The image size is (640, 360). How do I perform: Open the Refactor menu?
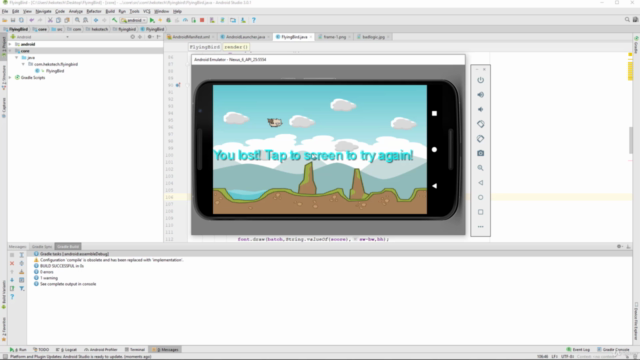click(x=93, y=11)
